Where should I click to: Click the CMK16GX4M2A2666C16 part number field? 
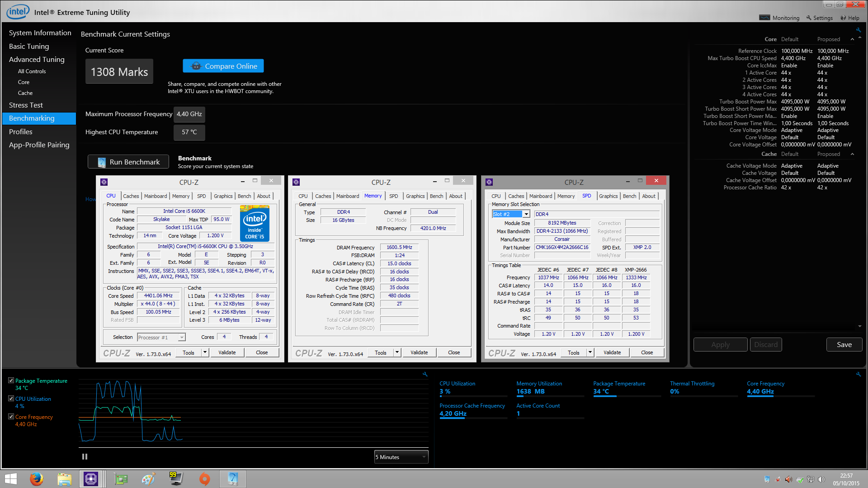562,248
